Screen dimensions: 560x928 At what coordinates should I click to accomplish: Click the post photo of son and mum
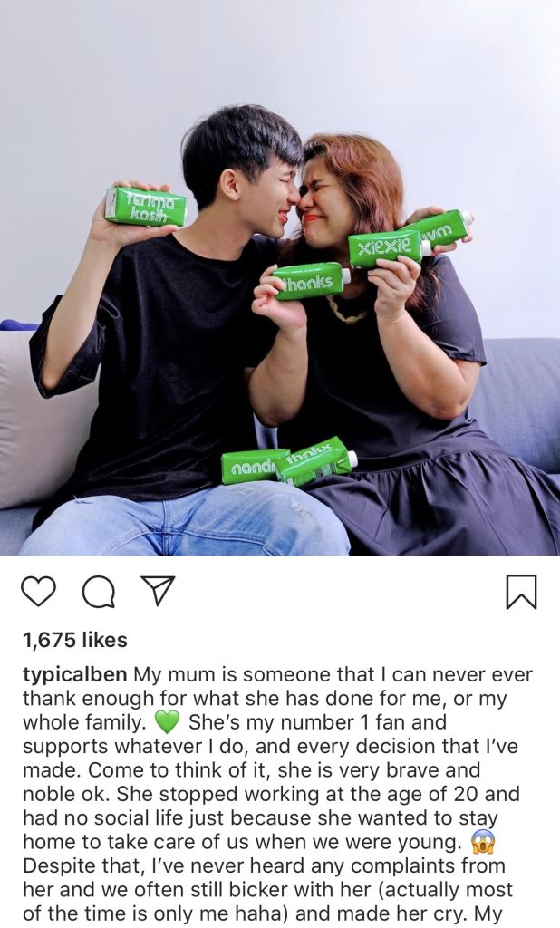280,278
